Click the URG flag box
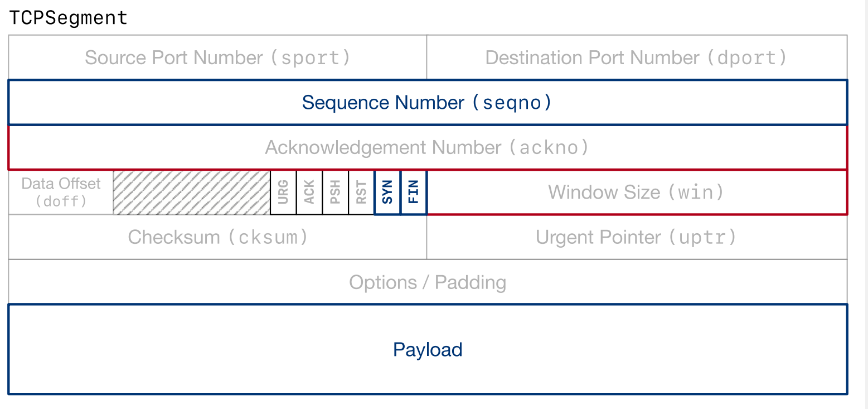The height and width of the screenshot is (409, 868). tap(283, 193)
